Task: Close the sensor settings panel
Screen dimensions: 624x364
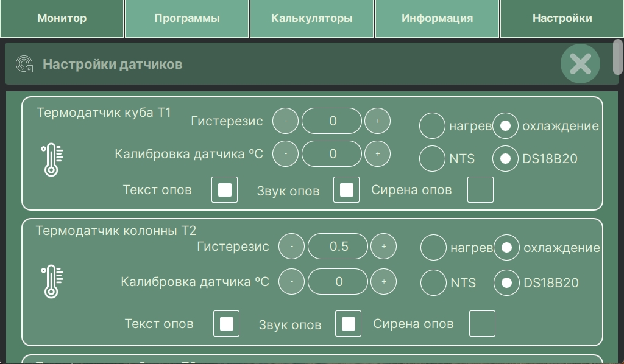Action: point(580,63)
